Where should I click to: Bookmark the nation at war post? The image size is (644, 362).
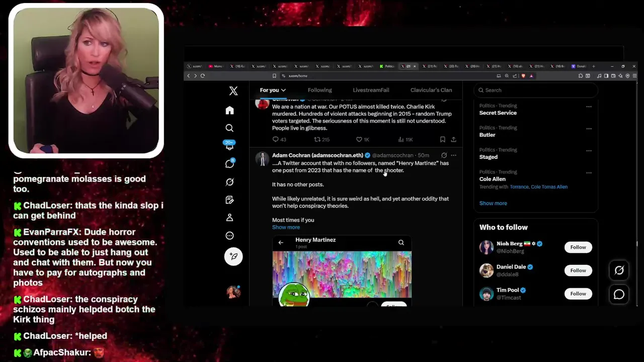(x=442, y=139)
